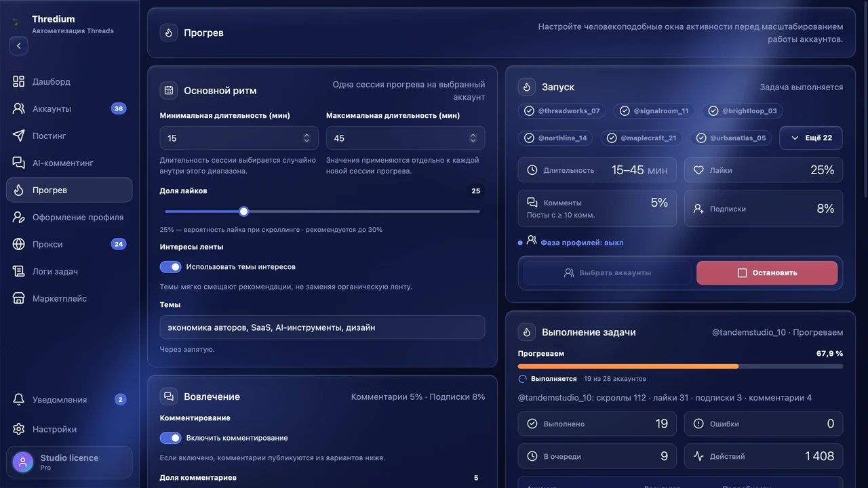
Task: Deselect account @threadworks_07 chip
Action: pos(562,110)
